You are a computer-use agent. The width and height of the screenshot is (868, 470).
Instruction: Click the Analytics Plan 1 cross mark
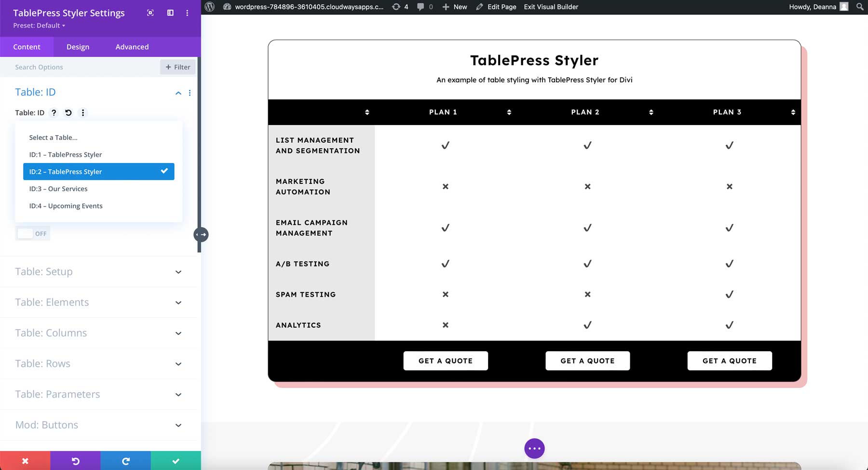pyautogui.click(x=446, y=325)
